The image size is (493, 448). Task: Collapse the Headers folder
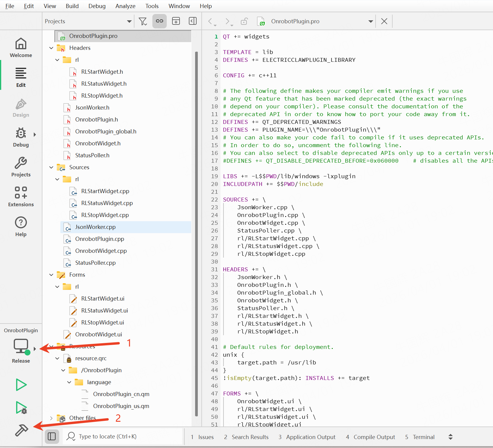[51, 48]
